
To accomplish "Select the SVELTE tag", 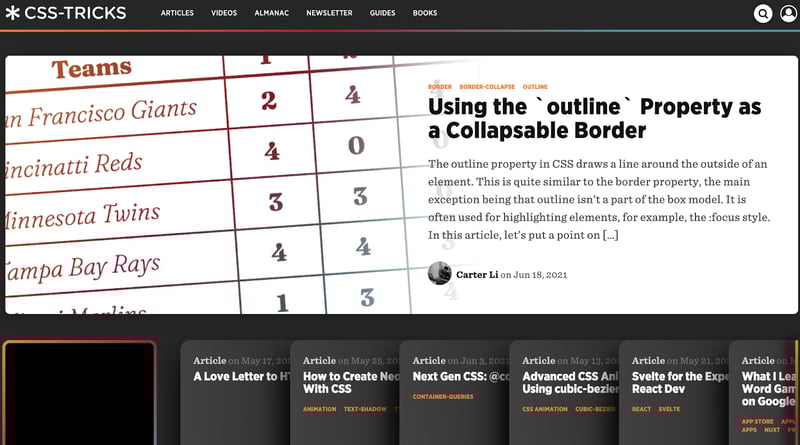I will [x=669, y=409].
